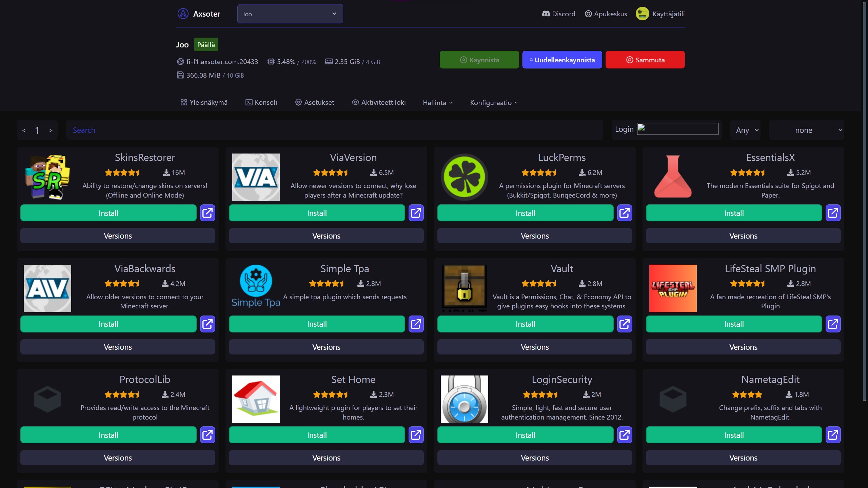Click the SkinsRestorer plugin thumbnail
868x488 pixels.
[x=47, y=177]
